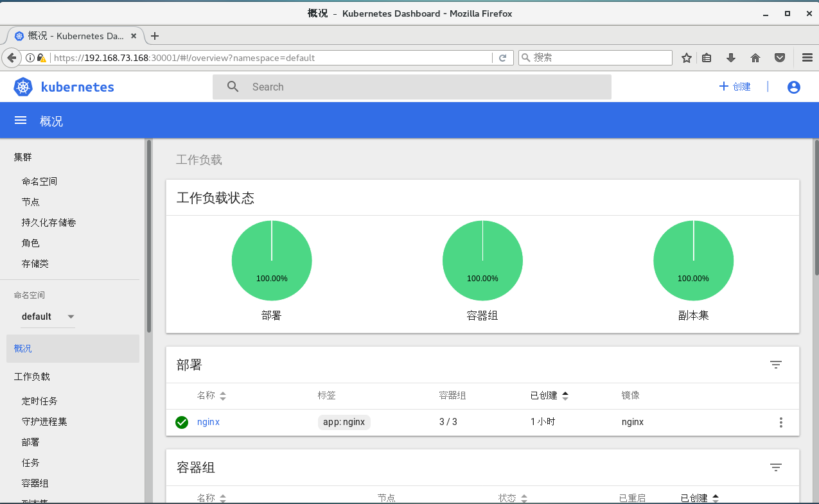Open the Kubernetes navigation hamburger menu
Screen dimensions: 819x504
coord(20,120)
